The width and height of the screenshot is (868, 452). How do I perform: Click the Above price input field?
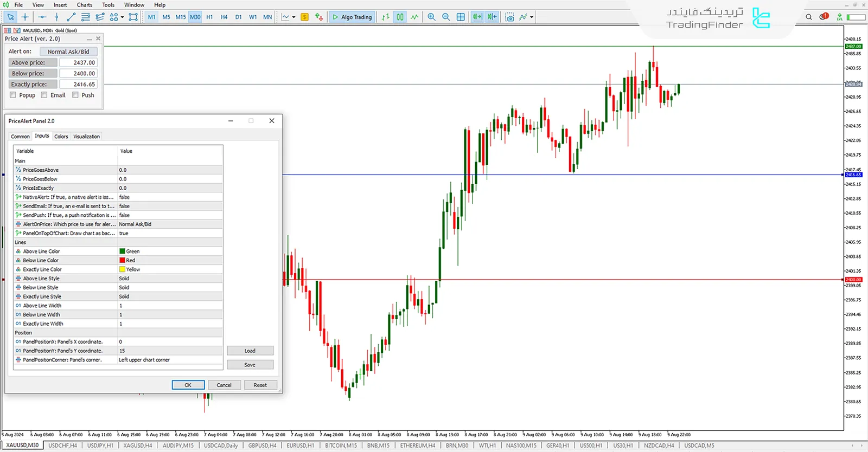pos(78,63)
